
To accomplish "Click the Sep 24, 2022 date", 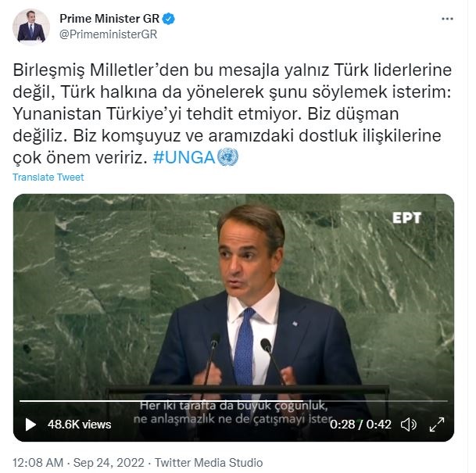I will click(109, 463).
